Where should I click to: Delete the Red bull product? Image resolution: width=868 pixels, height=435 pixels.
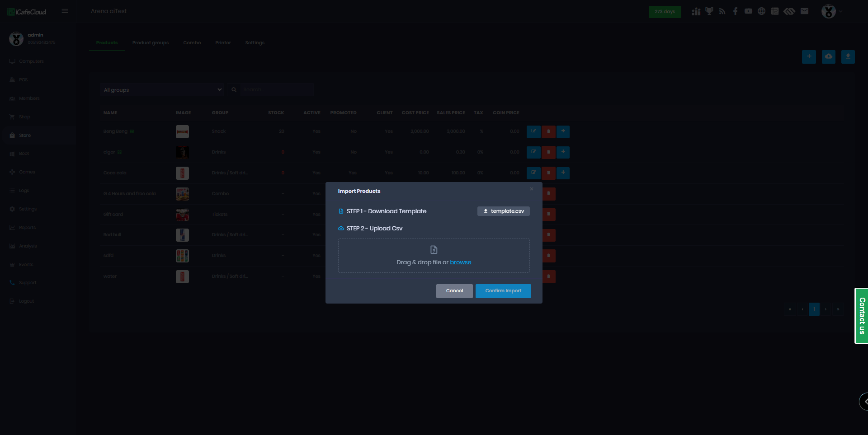click(549, 235)
